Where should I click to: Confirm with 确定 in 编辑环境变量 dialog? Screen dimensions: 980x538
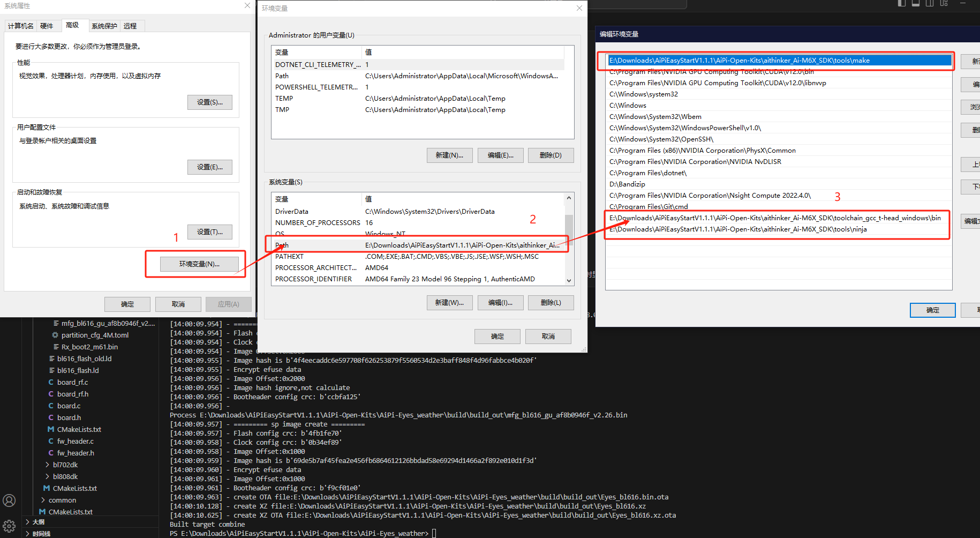[x=933, y=310]
